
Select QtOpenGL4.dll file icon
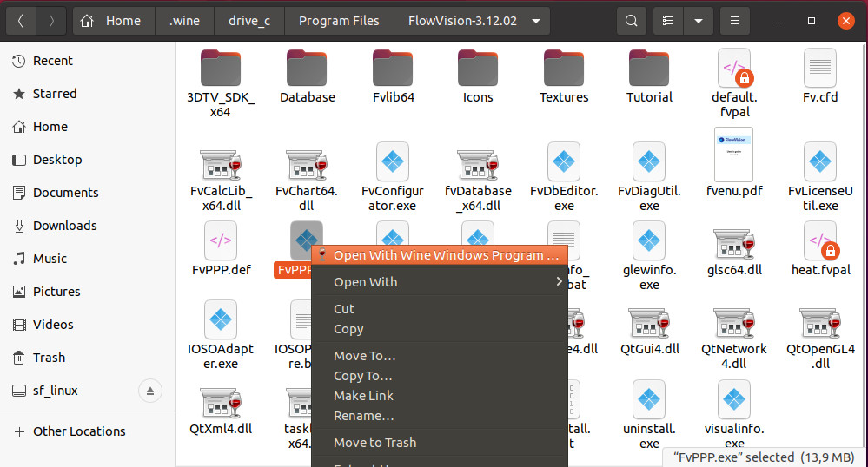point(820,323)
